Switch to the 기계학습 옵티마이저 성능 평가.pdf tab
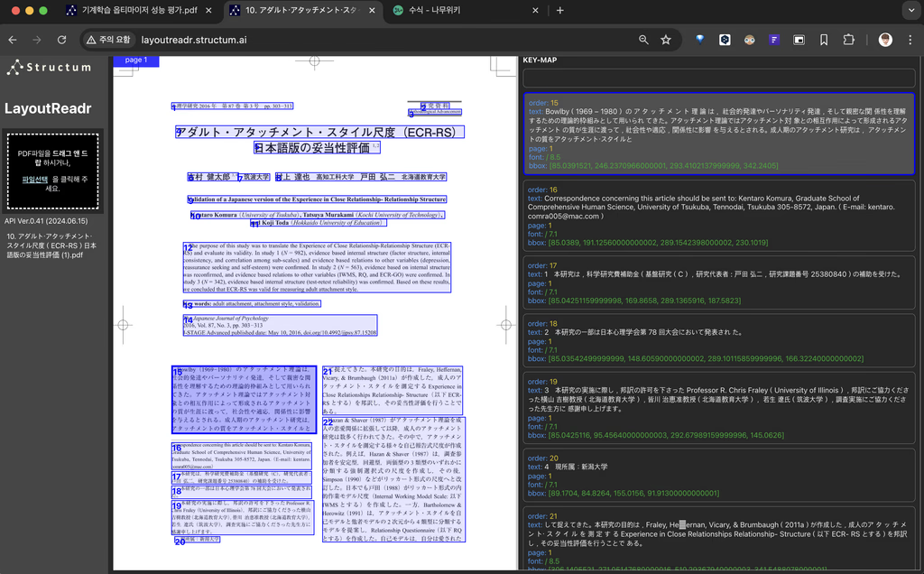Screen dimensions: 924x574 click(x=135, y=11)
